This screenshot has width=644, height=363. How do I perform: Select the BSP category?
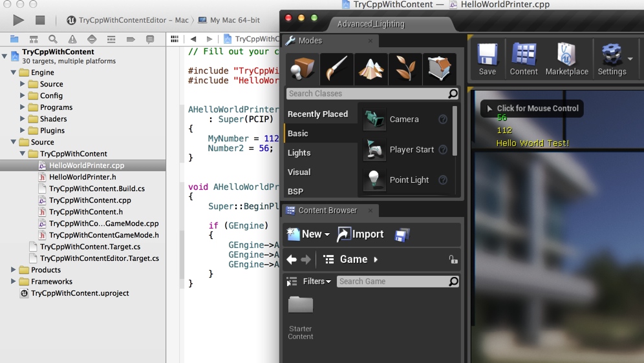click(320, 191)
